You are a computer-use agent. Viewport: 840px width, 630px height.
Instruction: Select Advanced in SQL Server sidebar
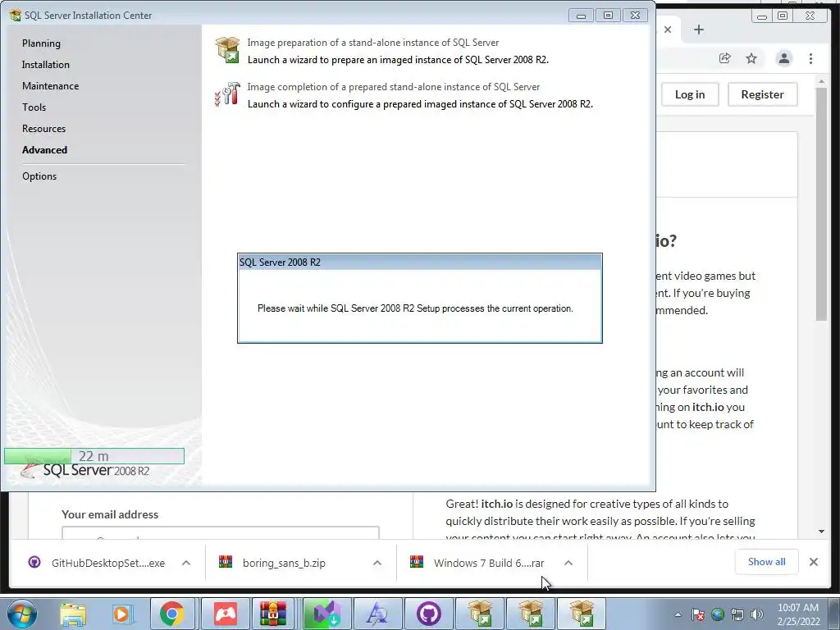(44, 150)
